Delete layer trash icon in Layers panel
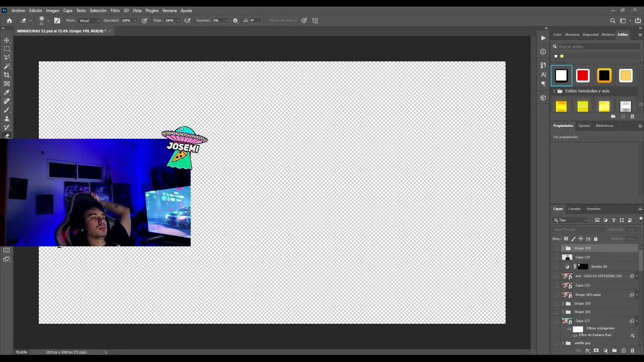The height and width of the screenshot is (362, 644). (x=632, y=350)
